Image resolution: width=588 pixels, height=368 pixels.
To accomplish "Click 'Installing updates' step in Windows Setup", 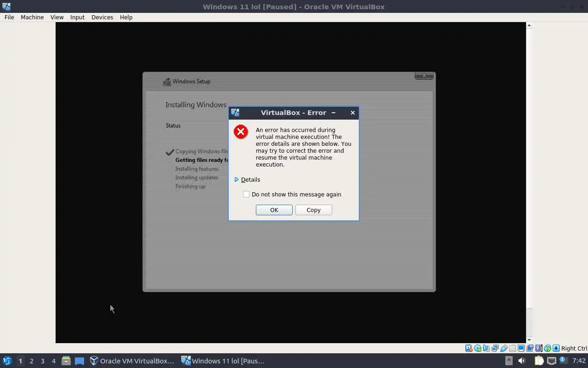I will 197,178.
